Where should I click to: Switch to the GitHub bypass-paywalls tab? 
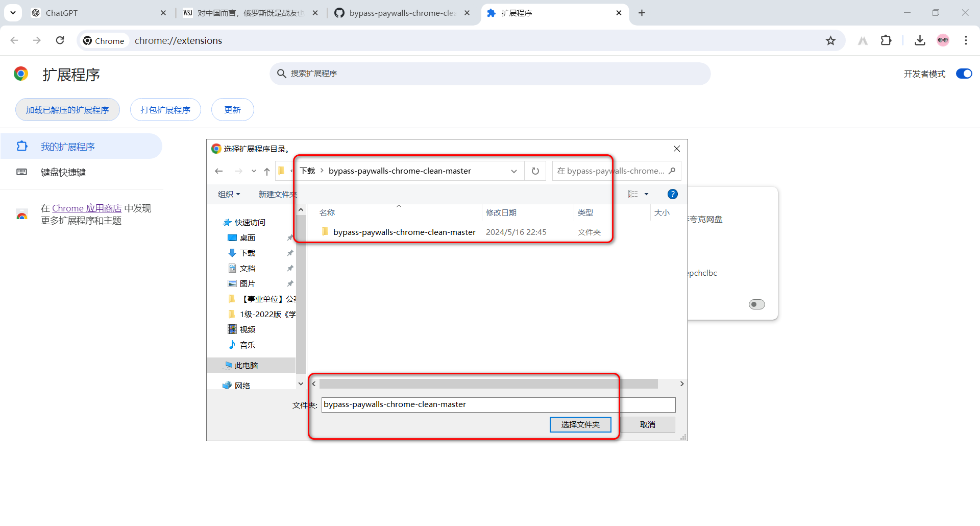(x=402, y=13)
